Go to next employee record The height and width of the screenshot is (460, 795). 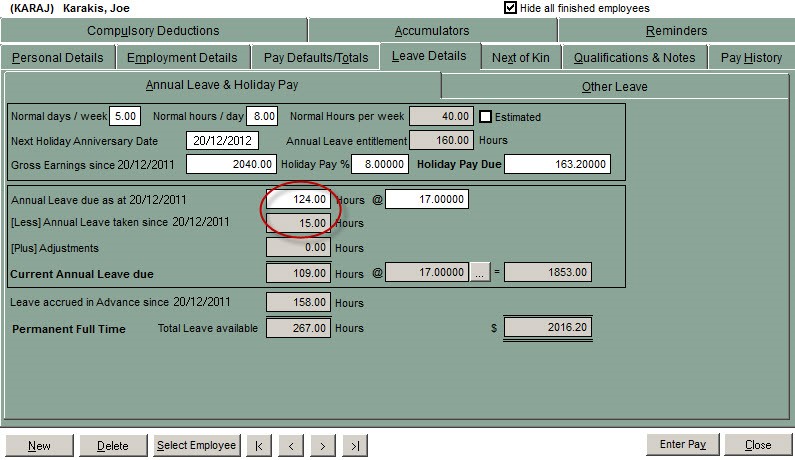(323, 445)
